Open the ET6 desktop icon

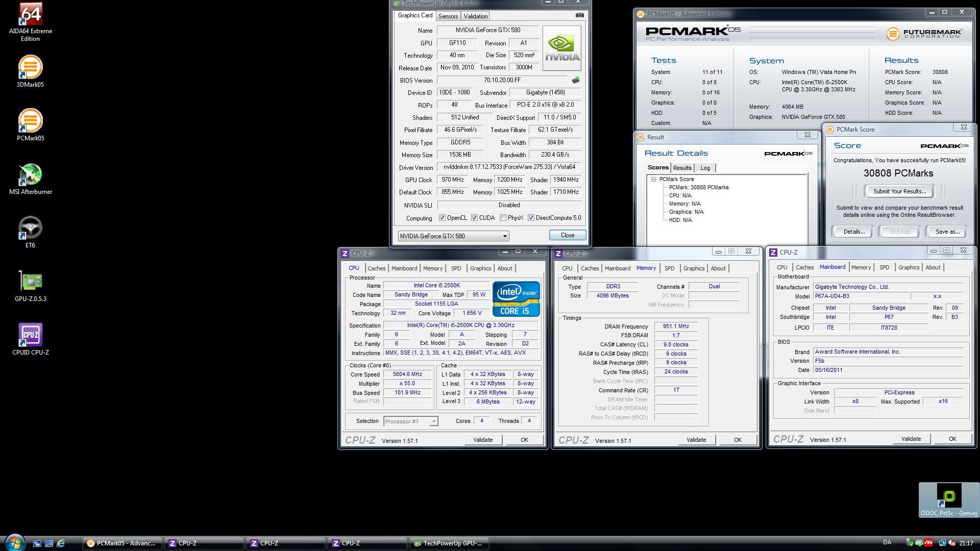coord(30,232)
